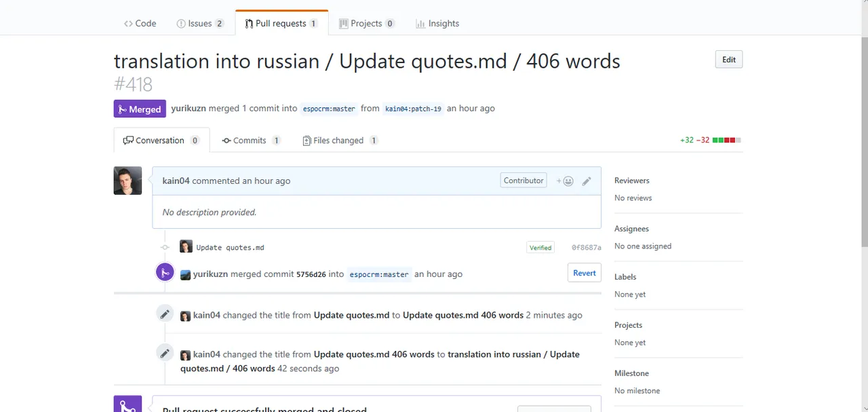Click the +32 additions count
The width and height of the screenshot is (868, 412).
click(x=687, y=141)
